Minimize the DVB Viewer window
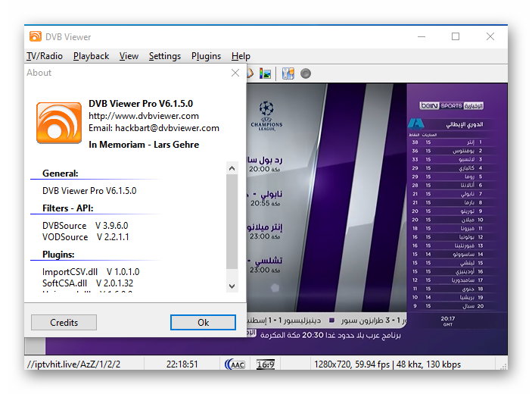This screenshot has width=532, height=394. click(x=422, y=36)
